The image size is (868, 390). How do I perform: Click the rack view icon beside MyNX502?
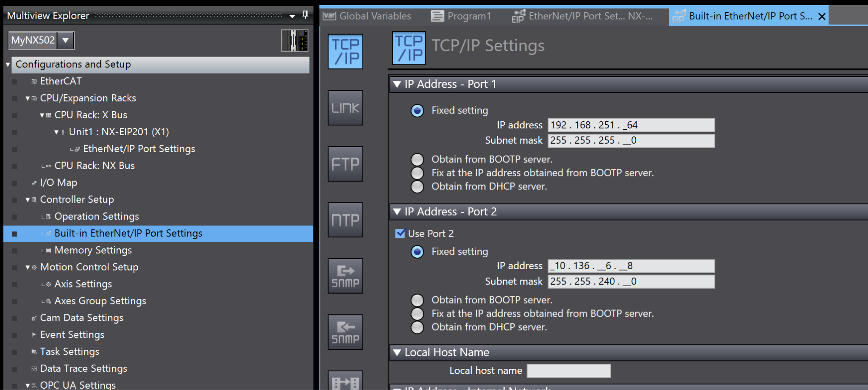[x=295, y=41]
